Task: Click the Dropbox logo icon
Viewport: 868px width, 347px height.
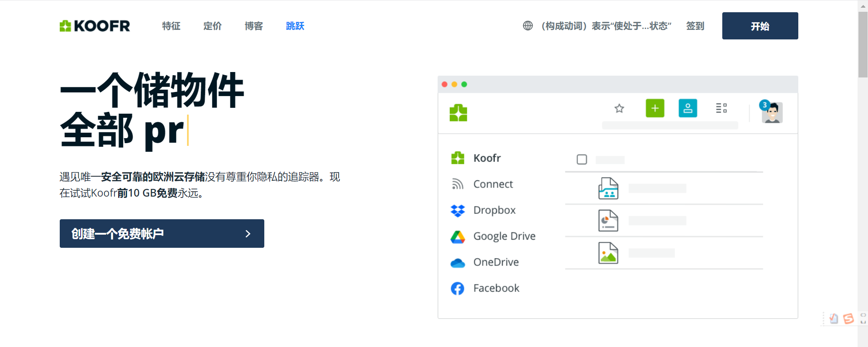Action: [458, 211]
